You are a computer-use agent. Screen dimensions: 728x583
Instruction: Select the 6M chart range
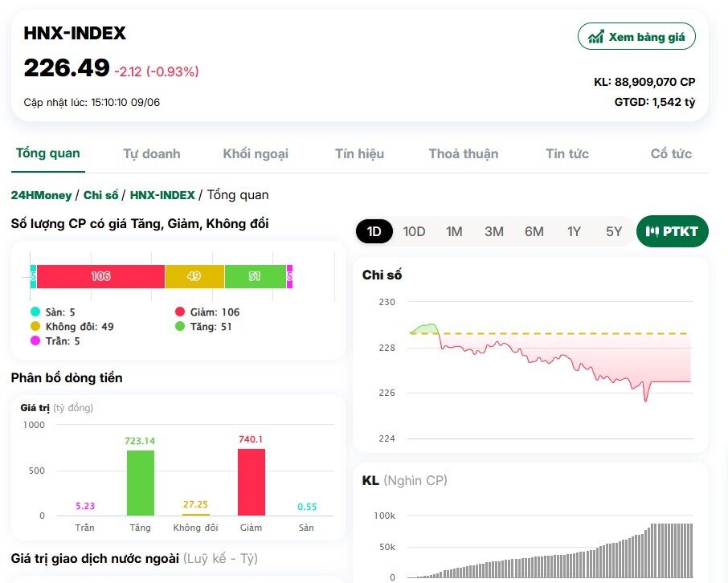534,231
